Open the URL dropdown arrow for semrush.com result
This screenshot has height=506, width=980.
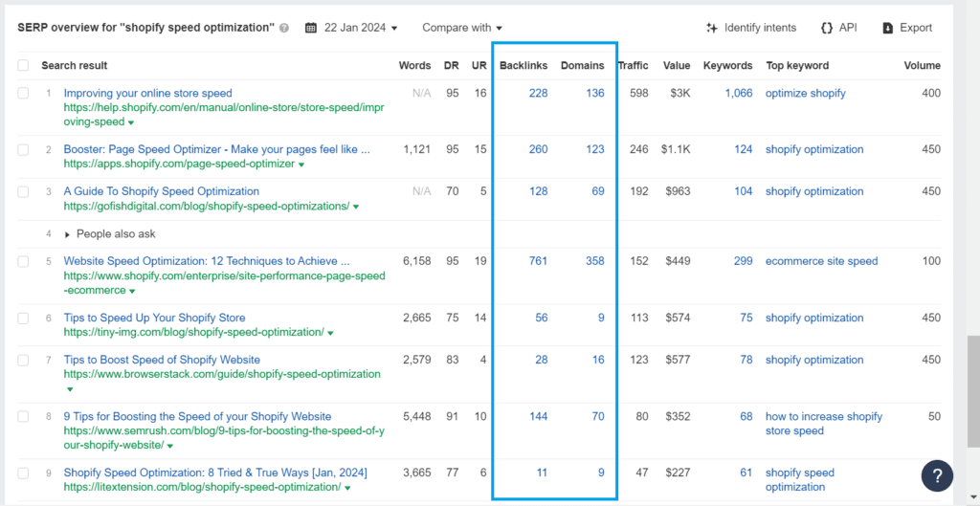pos(170,446)
